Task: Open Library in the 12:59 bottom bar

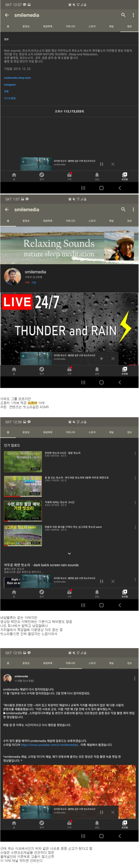Action: click(125, 824)
